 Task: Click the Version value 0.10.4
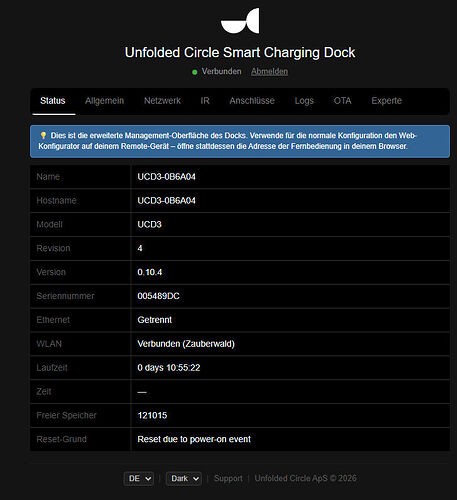pyautogui.click(x=150, y=272)
